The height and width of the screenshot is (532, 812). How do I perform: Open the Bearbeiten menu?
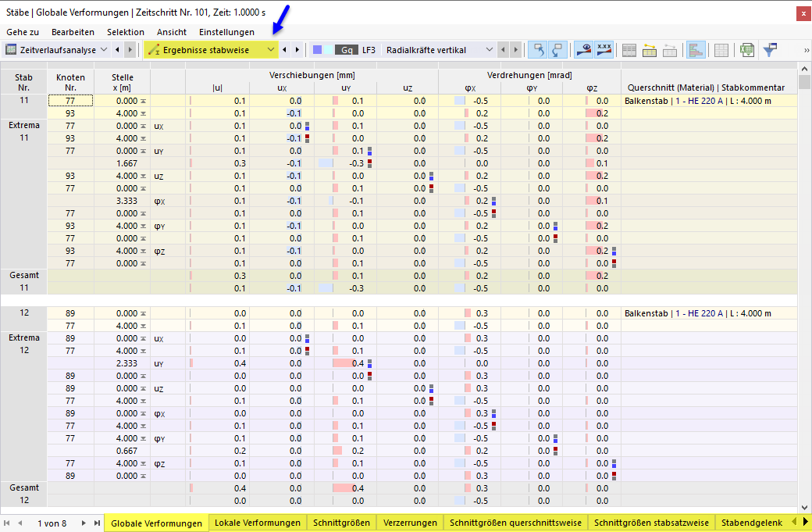tap(73, 32)
